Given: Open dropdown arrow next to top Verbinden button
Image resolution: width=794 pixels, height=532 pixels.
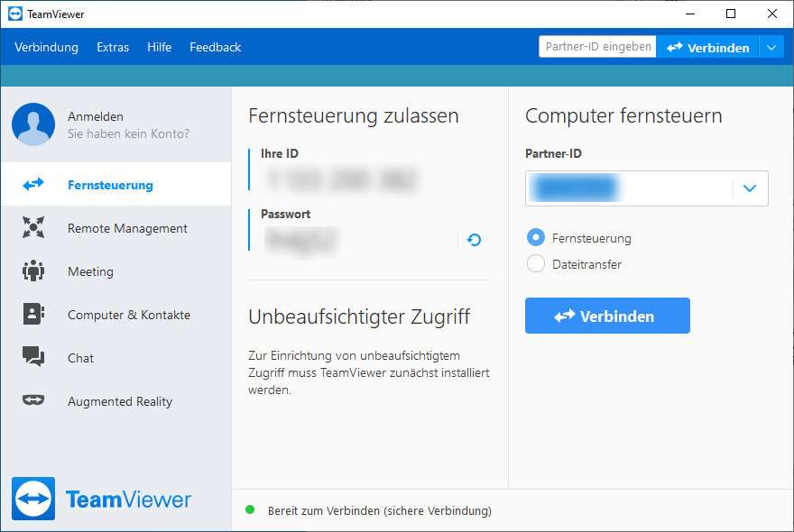Looking at the screenshot, I should (771, 47).
